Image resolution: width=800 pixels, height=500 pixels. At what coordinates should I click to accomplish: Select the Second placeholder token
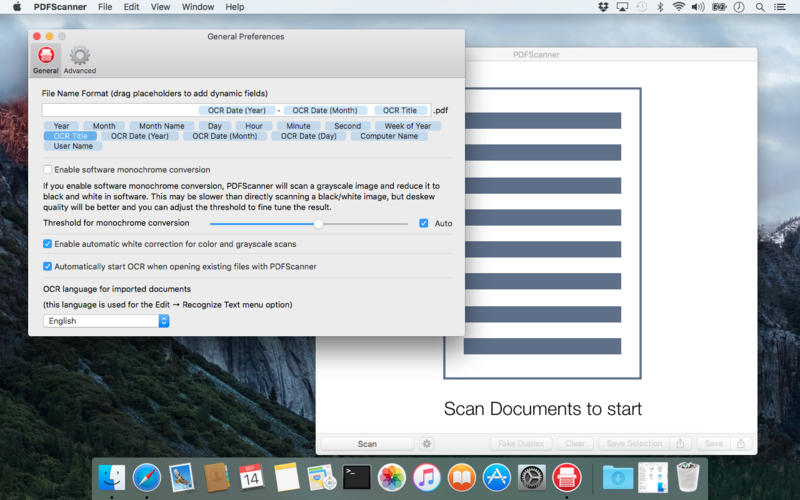click(347, 126)
